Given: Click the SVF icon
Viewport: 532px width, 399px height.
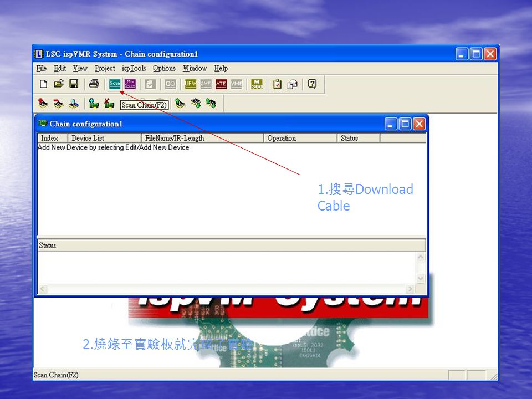Looking at the screenshot, I should (206, 84).
